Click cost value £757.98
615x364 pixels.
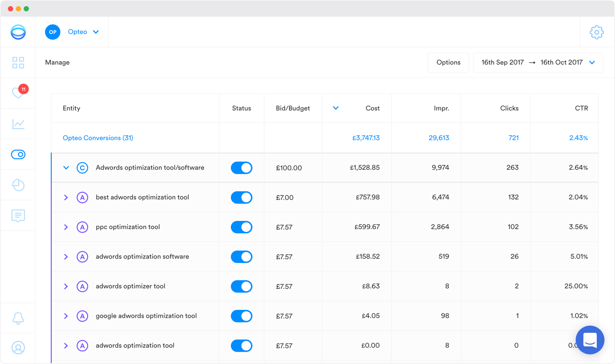[x=368, y=197]
